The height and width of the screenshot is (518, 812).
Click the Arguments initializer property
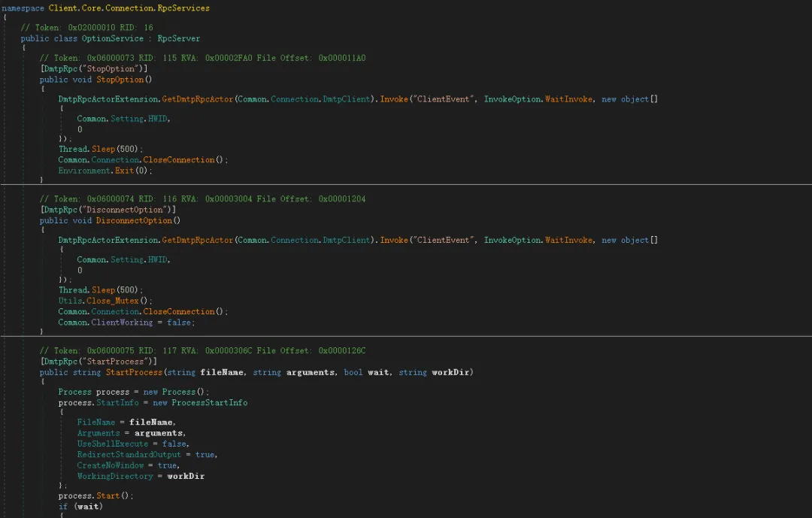point(98,434)
